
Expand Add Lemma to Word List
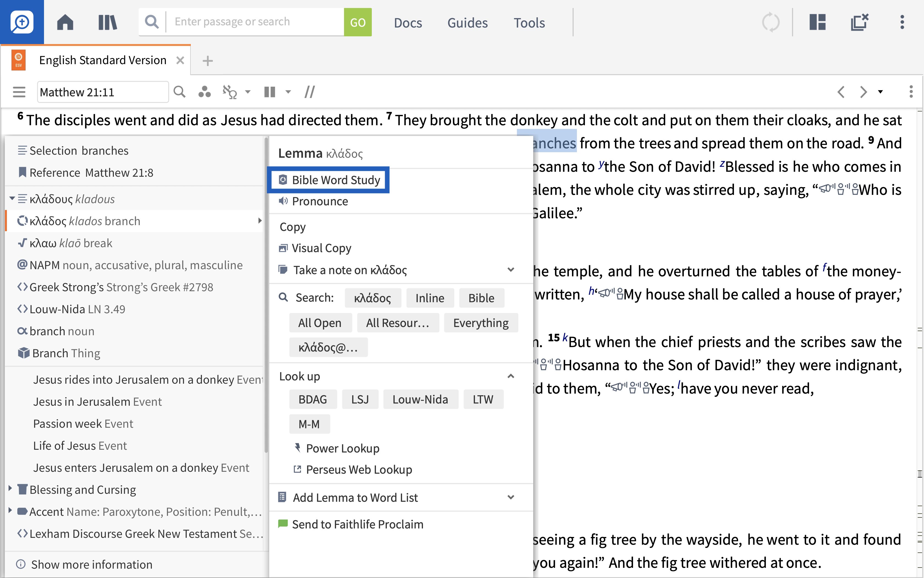(511, 497)
